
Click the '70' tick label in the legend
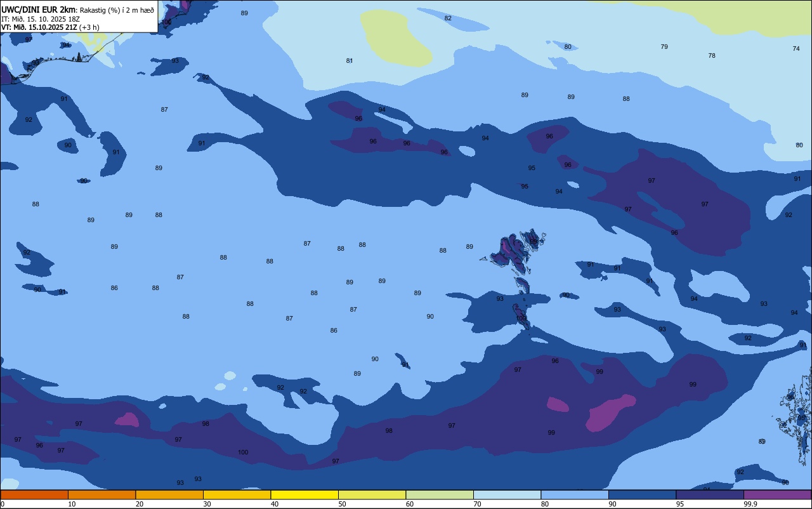tap(477, 504)
